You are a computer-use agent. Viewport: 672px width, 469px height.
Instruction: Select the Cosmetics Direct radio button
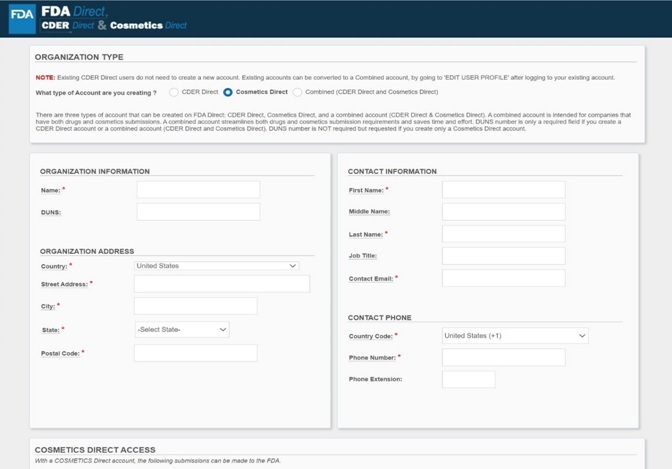228,92
